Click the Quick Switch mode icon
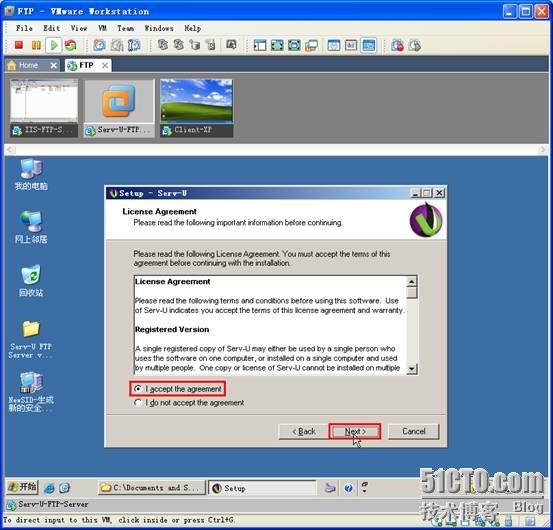 click(294, 45)
